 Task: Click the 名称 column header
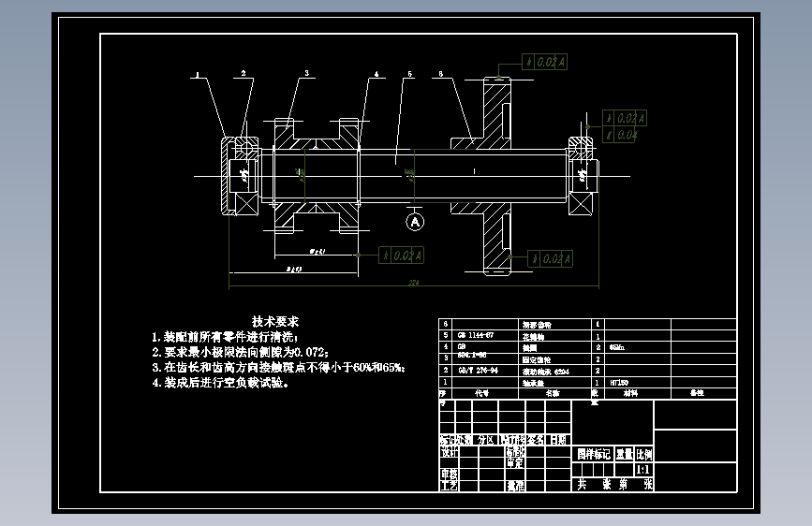553,393
